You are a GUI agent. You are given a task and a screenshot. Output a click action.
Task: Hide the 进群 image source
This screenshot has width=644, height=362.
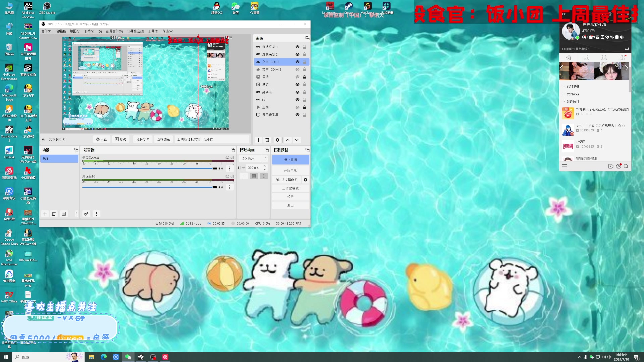point(297,84)
